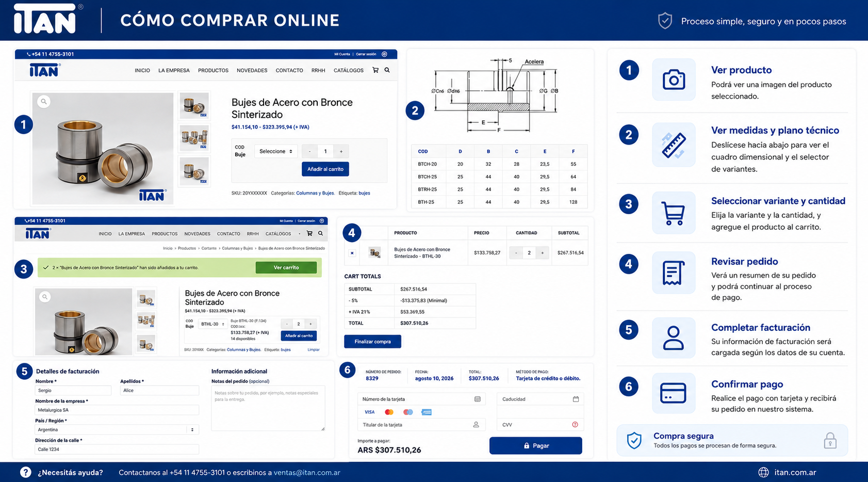
Task: Click the itan.com.ar text in the footer
Action: pos(795,473)
